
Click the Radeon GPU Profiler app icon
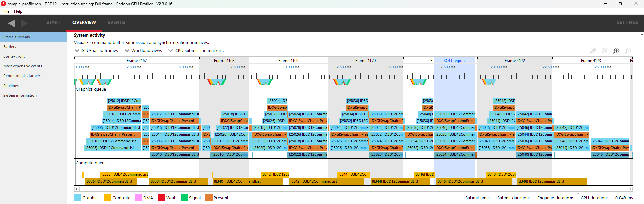(3, 4)
